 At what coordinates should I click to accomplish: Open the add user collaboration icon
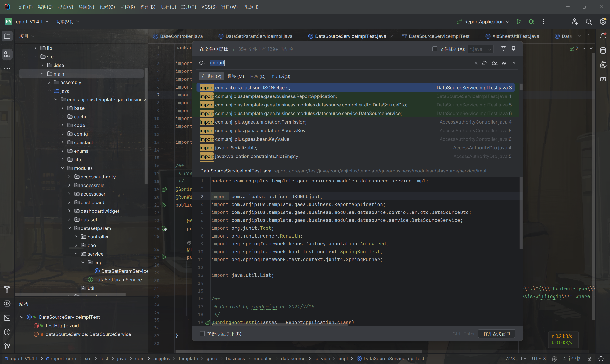574,22
